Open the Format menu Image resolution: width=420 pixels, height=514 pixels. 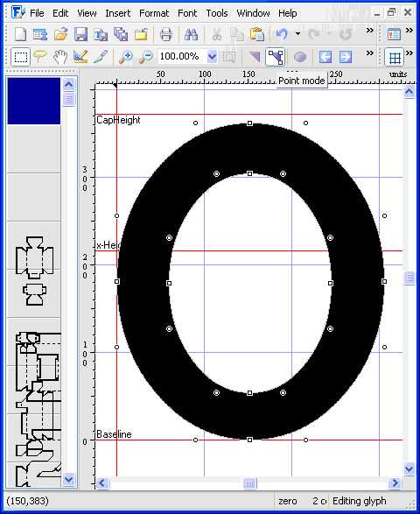coord(154,13)
